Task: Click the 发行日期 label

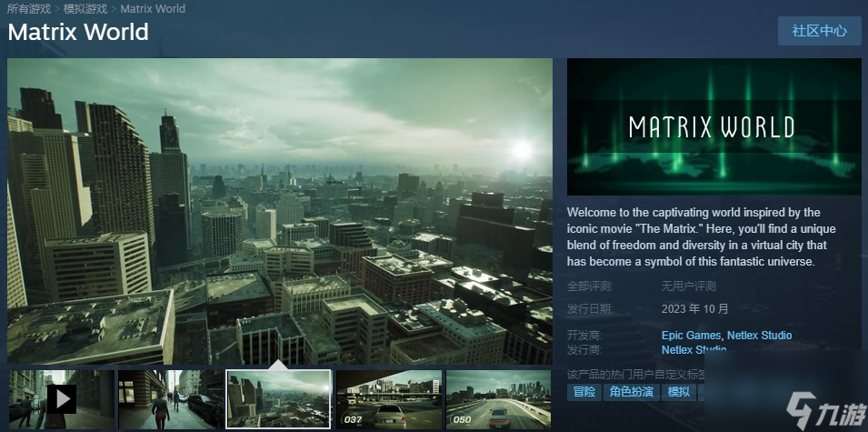Action: coord(590,309)
